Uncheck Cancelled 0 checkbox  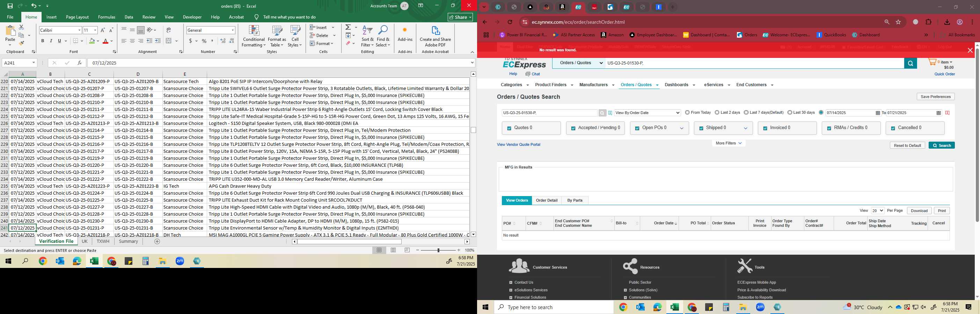[893, 128]
